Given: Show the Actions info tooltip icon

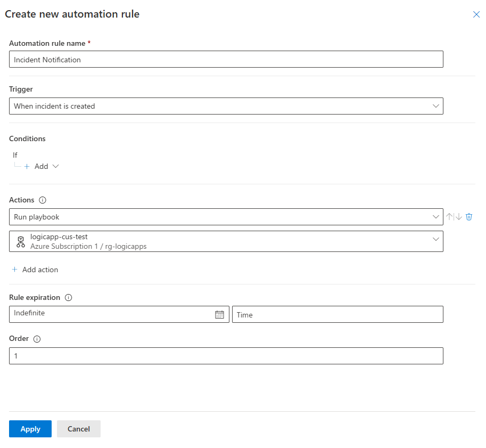Looking at the screenshot, I should tap(43, 200).
